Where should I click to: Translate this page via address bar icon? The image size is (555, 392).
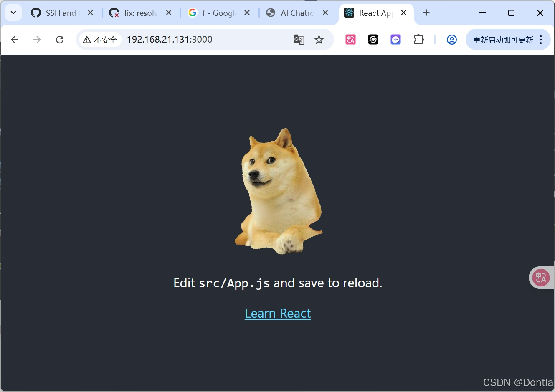pyautogui.click(x=299, y=40)
